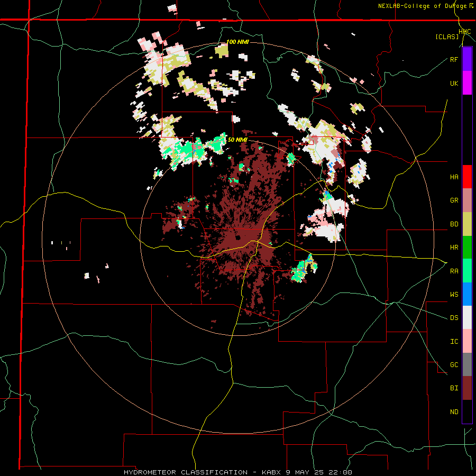Click the BI brown legend swatch
The image size is (476, 476).
[x=467, y=388]
